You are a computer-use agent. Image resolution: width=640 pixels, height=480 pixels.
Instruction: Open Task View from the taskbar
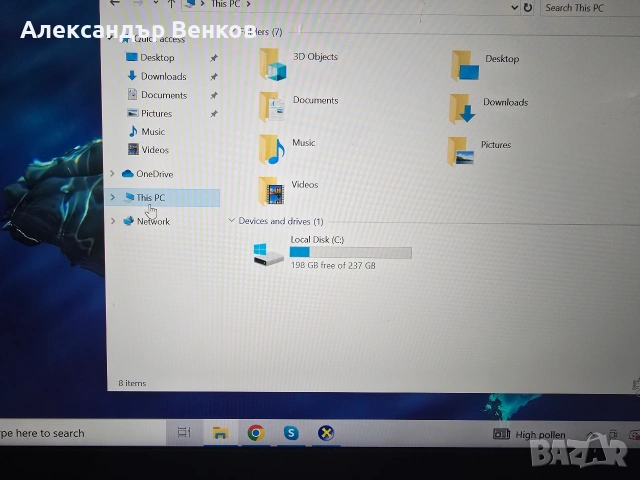(x=184, y=433)
